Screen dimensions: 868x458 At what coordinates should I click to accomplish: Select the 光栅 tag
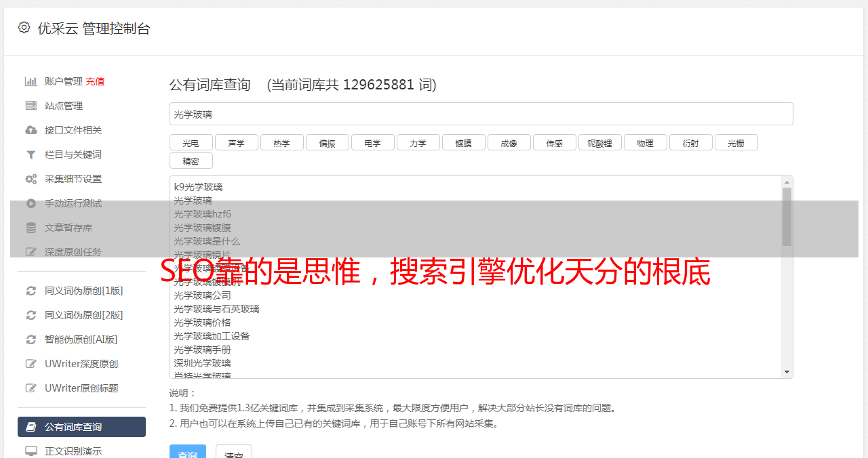736,142
